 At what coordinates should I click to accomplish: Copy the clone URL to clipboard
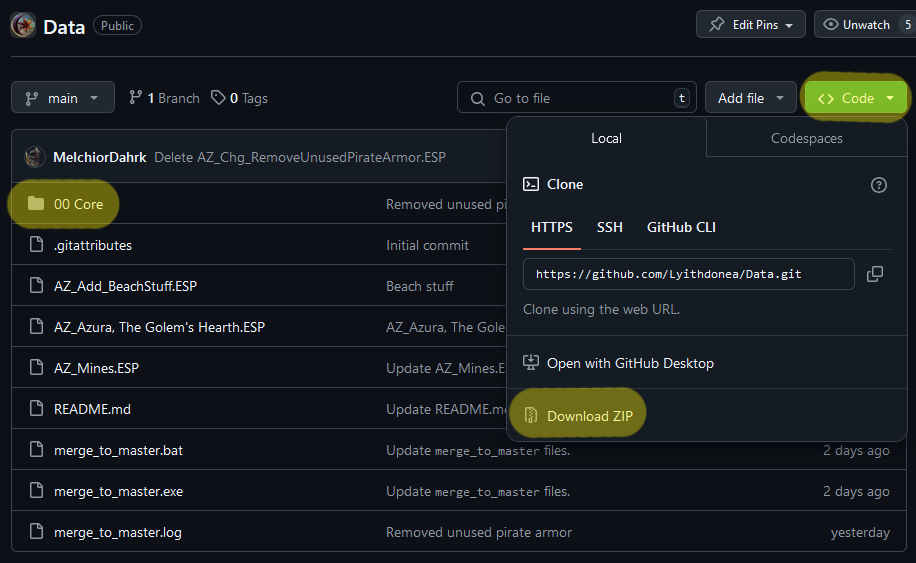[x=875, y=274]
